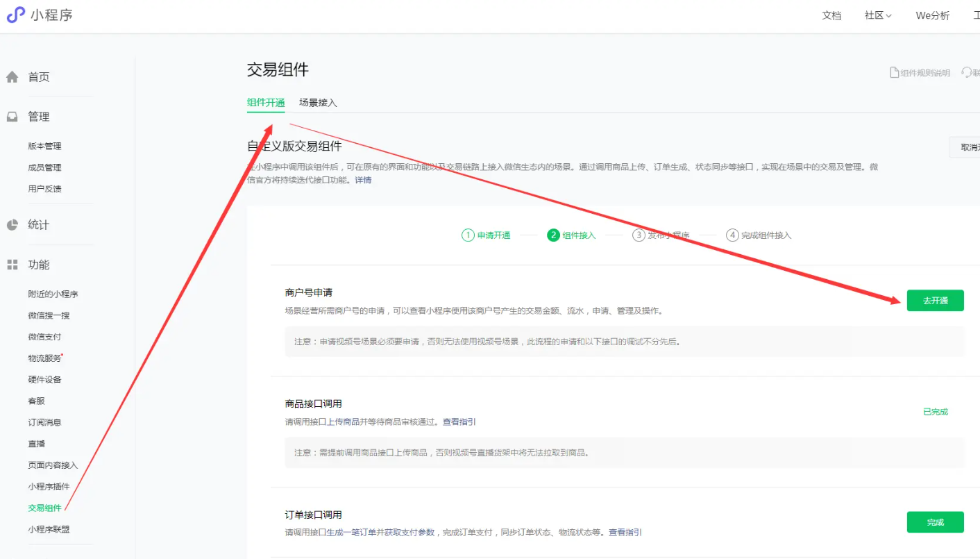Open 物流服务 in the sidebar
The height and width of the screenshot is (559, 980).
point(44,358)
